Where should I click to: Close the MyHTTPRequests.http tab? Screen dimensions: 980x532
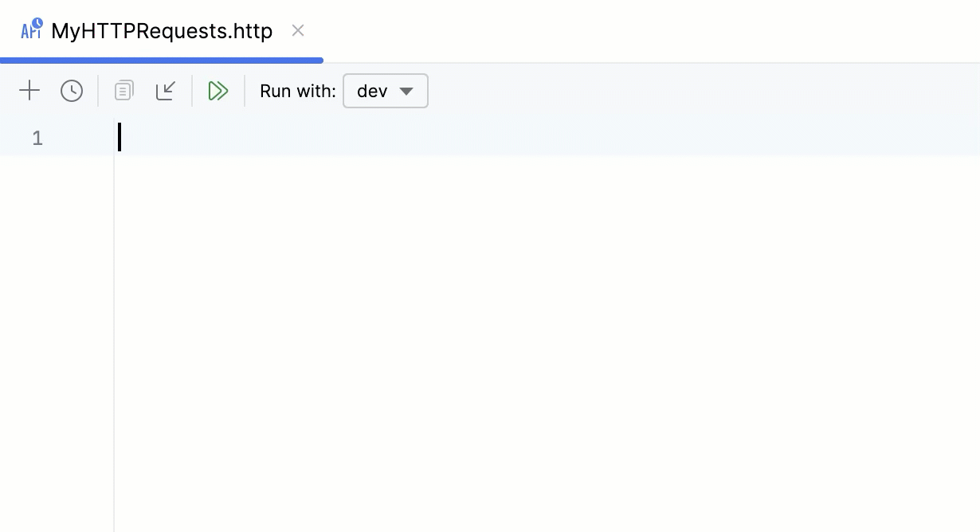(298, 30)
